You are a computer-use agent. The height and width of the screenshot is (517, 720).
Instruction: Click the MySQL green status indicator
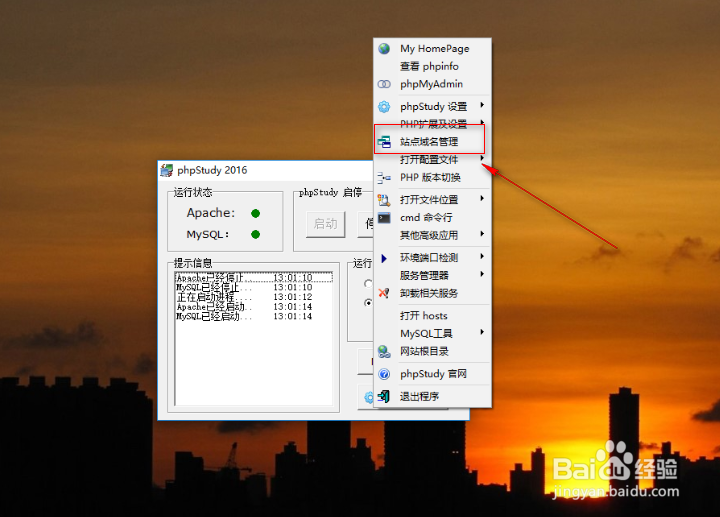tap(256, 235)
